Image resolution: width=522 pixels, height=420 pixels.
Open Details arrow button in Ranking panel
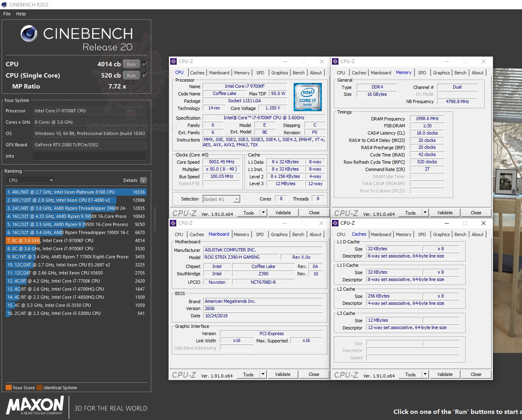pyautogui.click(x=144, y=180)
